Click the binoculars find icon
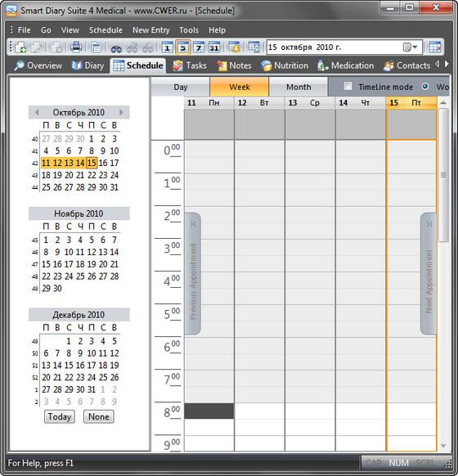458x476 pixels. pyautogui.click(x=116, y=47)
